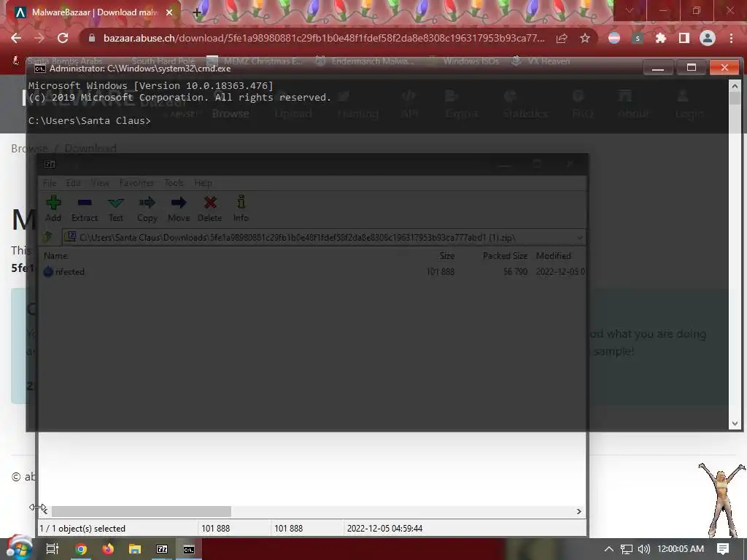This screenshot has width=747, height=560.
Task: Open File Explorer from the taskbar
Action: click(135, 549)
